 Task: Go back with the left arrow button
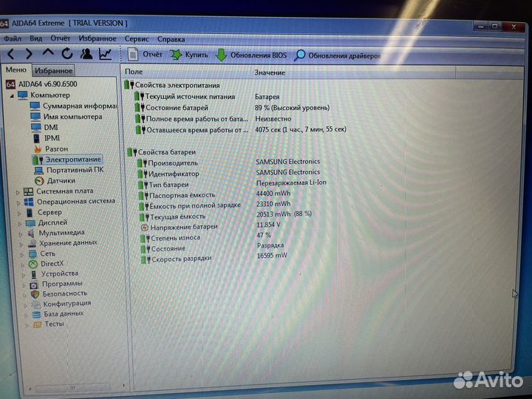pyautogui.click(x=11, y=54)
